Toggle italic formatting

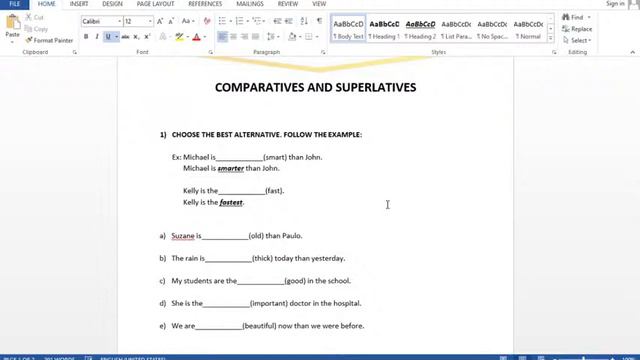tap(97, 37)
